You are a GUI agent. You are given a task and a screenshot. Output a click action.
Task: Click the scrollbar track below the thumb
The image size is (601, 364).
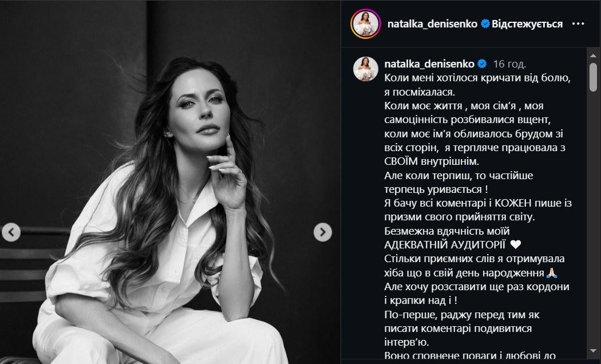point(594,219)
